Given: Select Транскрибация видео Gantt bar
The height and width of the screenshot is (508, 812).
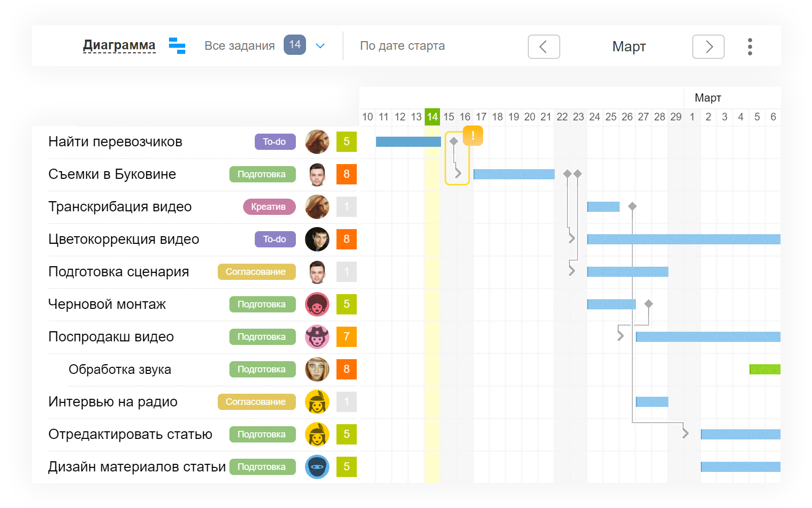Looking at the screenshot, I should 603,207.
